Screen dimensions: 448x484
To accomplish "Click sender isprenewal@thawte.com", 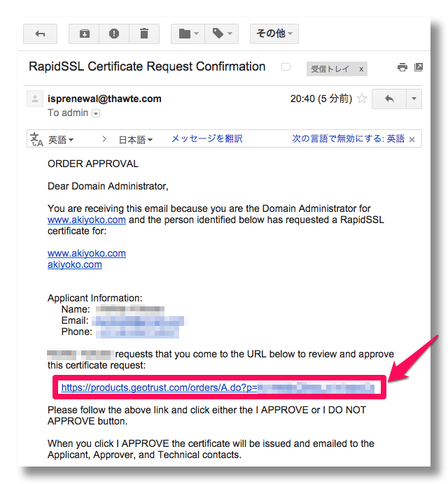I will 104,99.
